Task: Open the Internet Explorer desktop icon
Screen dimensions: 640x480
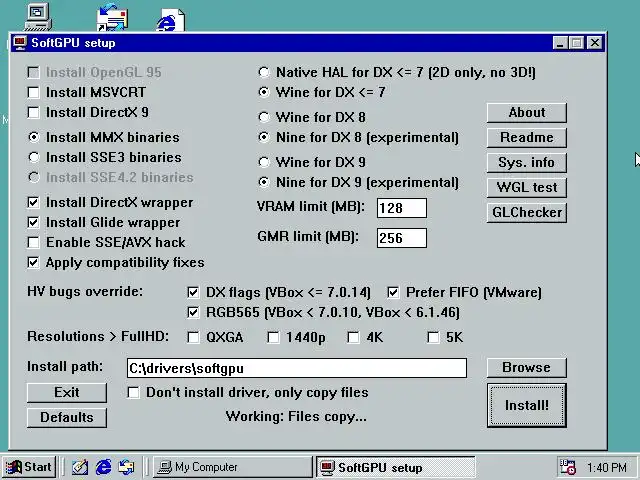Action: (x=171, y=20)
